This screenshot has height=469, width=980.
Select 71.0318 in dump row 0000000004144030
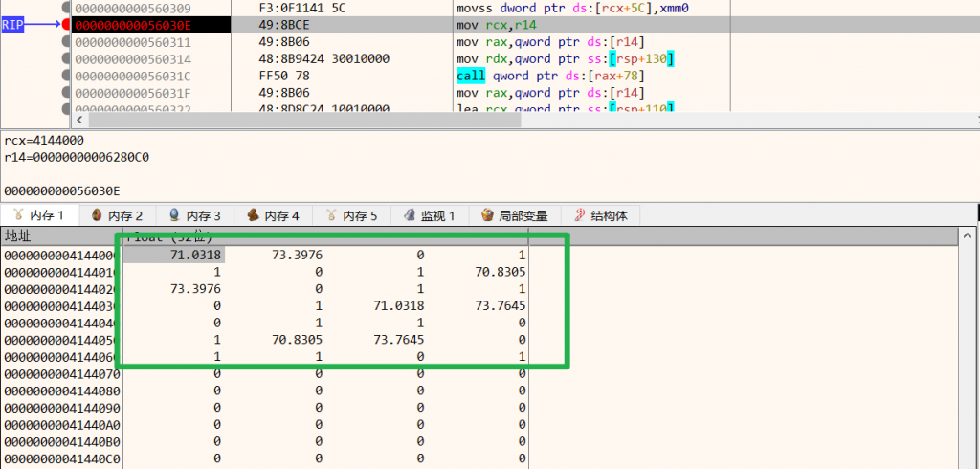coord(398,305)
